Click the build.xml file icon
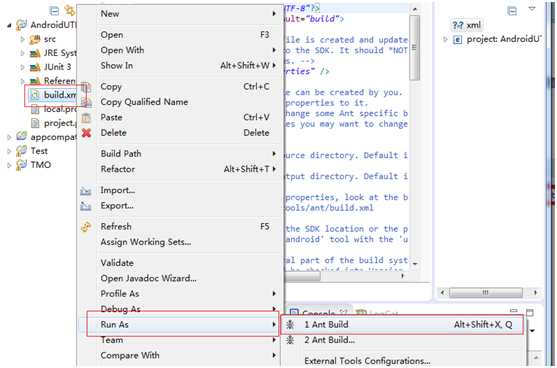 [35, 95]
